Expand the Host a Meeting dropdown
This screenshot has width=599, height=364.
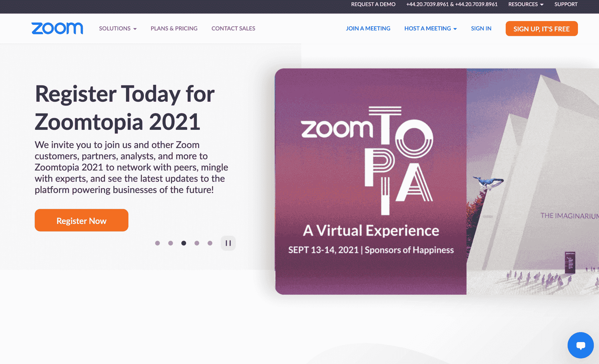(431, 28)
